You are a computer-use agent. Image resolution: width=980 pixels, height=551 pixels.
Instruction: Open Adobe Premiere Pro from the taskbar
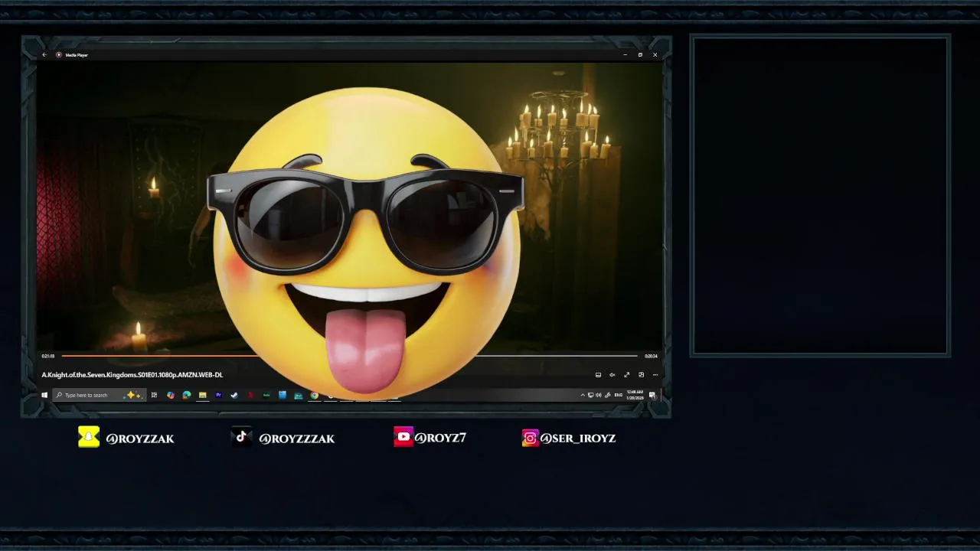tap(218, 395)
